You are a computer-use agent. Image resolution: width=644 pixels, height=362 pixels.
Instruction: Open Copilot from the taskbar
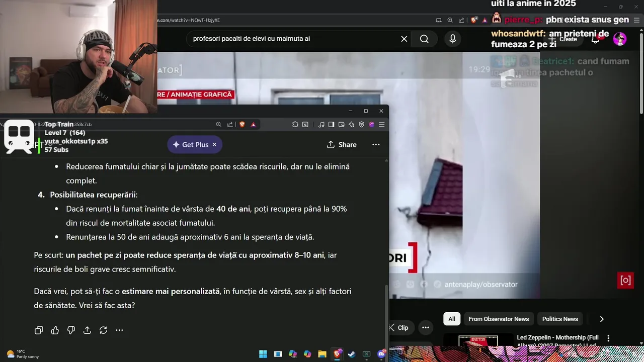pyautogui.click(x=307, y=354)
